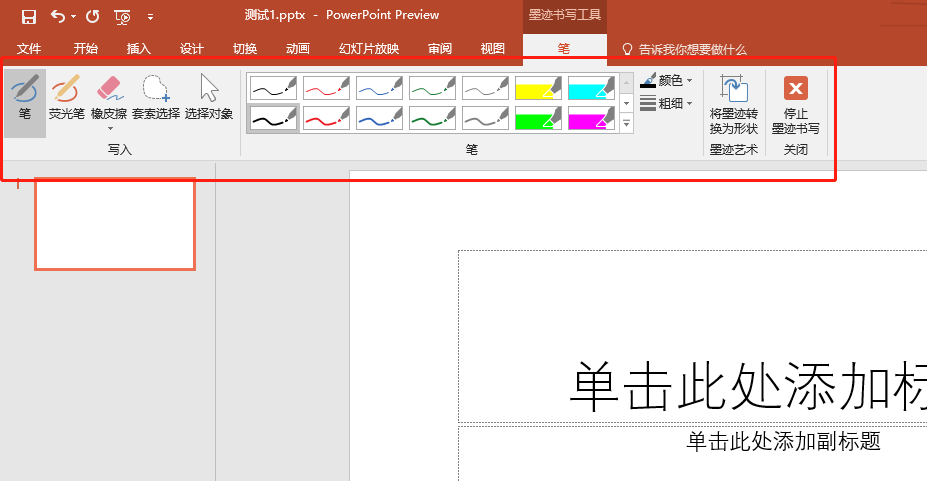Pick the thin green pen style
927x481 pixels.
[432, 88]
